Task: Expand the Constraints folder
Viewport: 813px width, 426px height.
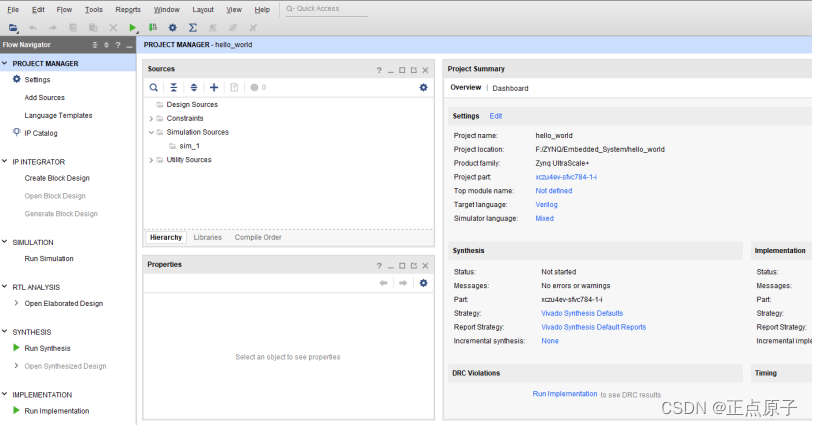Action: pos(151,119)
